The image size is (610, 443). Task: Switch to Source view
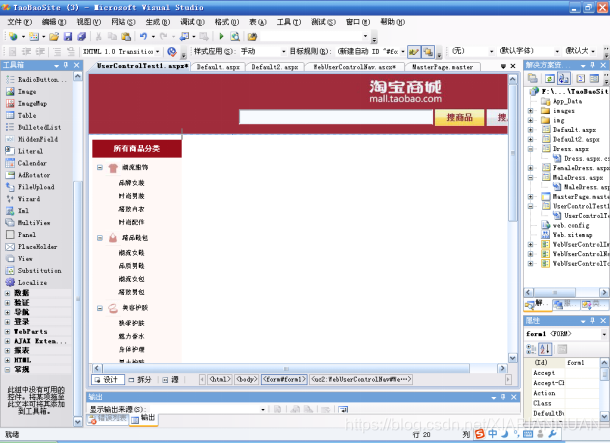[171, 380]
